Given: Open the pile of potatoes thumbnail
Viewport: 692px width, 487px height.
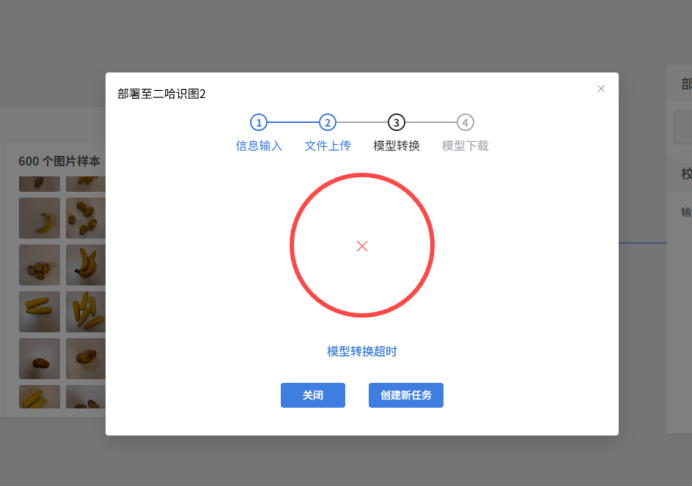Looking at the screenshot, I should (x=39, y=265).
